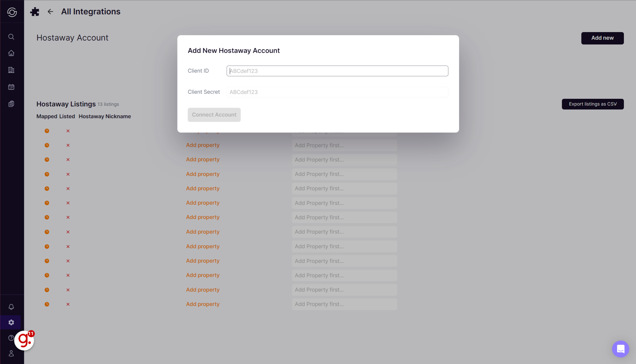Open the second row's Add Property first dropdown
The width and height of the screenshot is (636, 364).
[344, 145]
